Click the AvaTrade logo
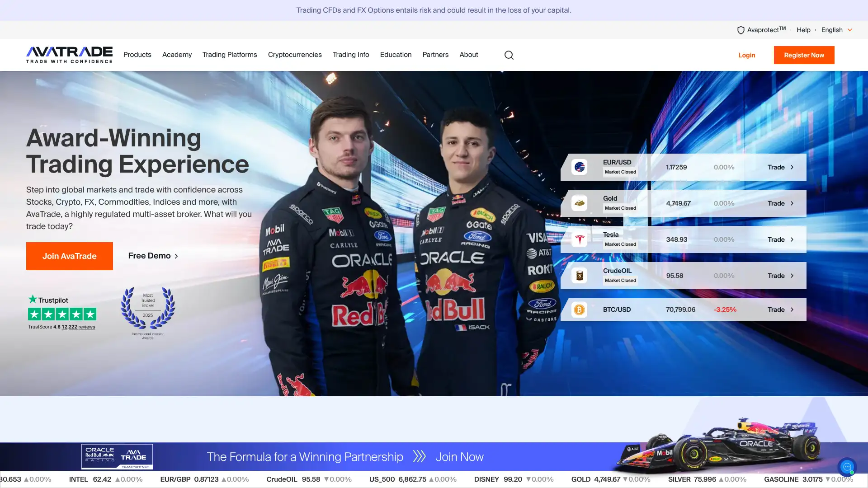This screenshot has width=868, height=488. tap(69, 55)
